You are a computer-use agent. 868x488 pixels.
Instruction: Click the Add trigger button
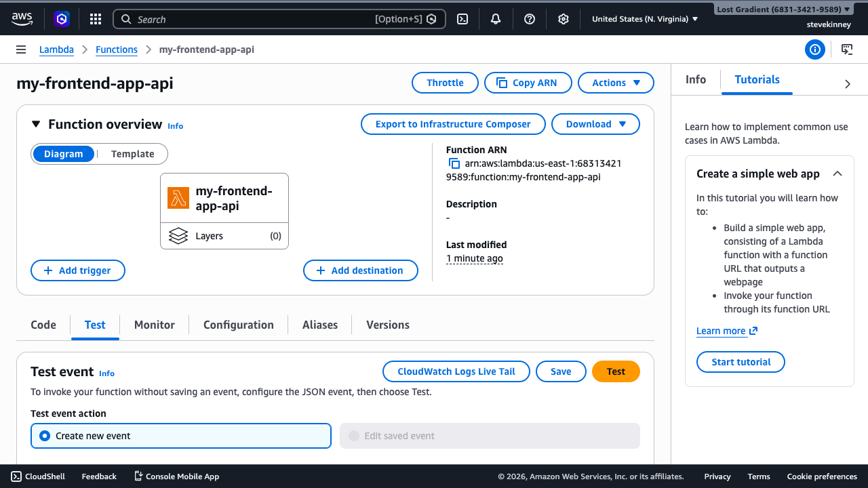(78, 270)
